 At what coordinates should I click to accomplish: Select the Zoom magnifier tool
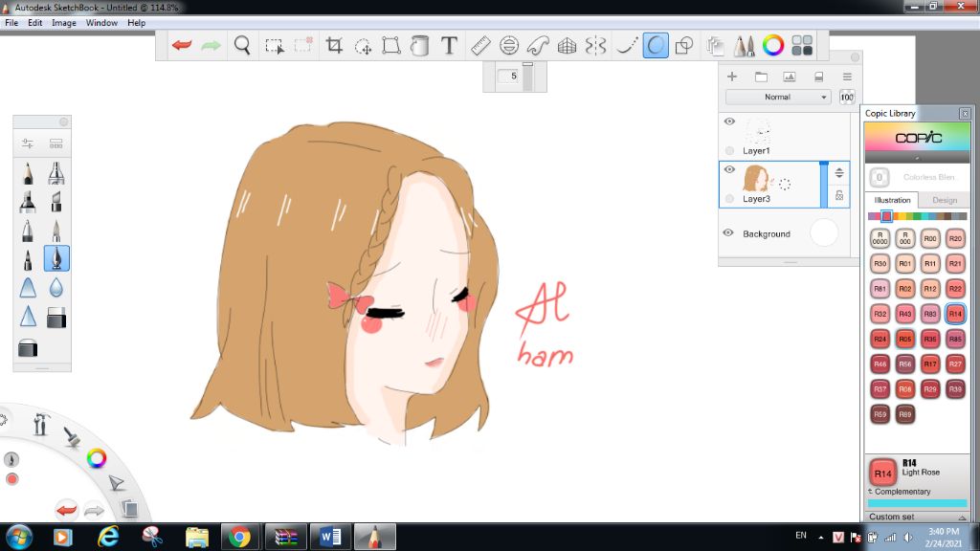point(242,45)
